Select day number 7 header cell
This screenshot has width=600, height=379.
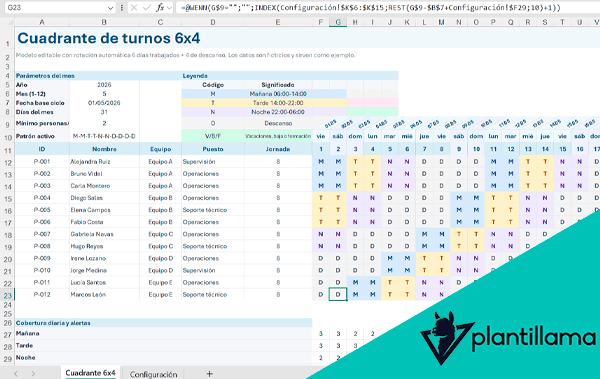tap(424, 149)
